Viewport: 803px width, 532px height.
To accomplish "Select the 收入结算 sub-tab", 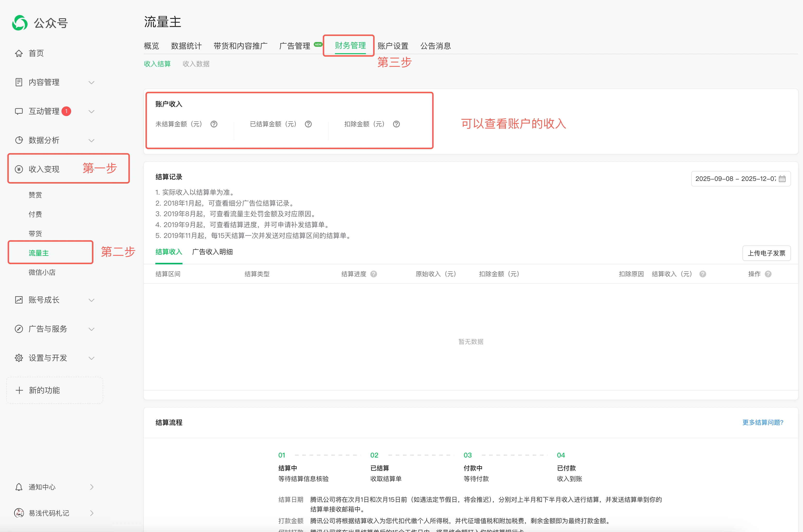I will point(157,64).
